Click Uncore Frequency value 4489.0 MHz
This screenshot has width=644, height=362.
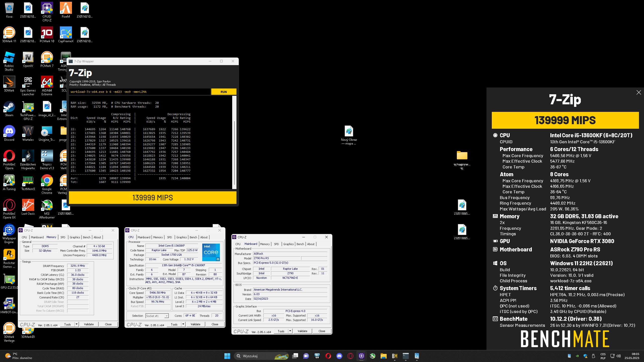pos(99,255)
